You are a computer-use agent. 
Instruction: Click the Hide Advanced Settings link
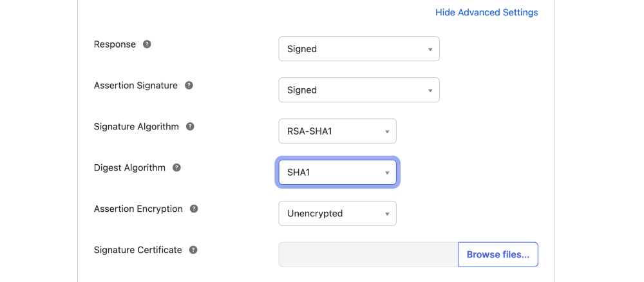pyautogui.click(x=486, y=12)
